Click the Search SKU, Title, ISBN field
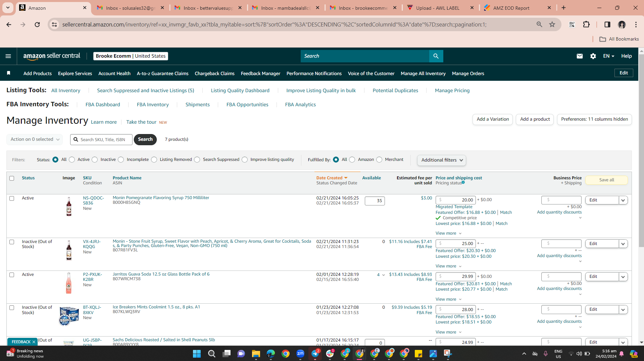This screenshot has width=644, height=361. pos(101,139)
